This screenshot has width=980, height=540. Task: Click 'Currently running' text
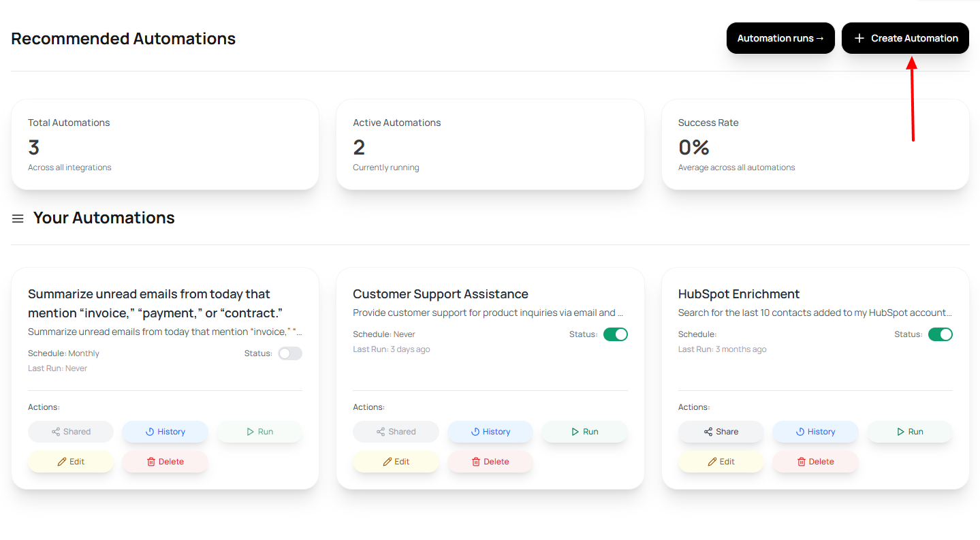386,168
